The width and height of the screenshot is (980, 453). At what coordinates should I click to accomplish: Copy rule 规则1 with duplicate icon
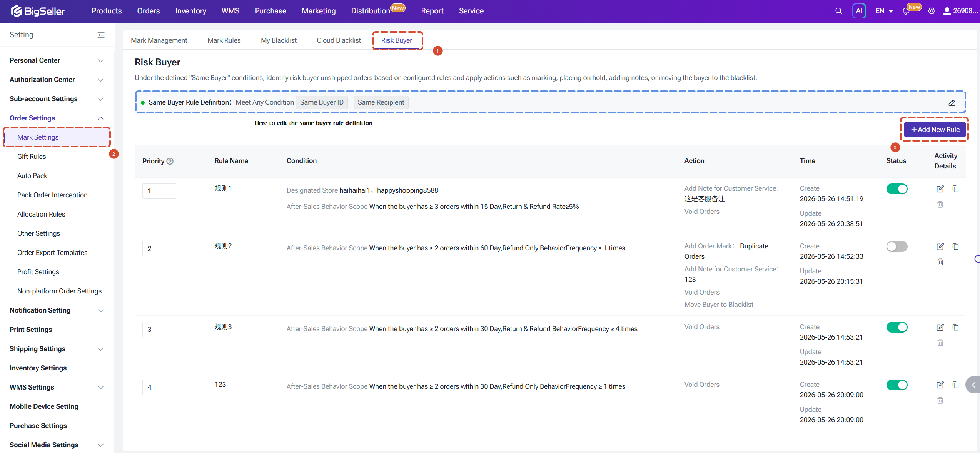click(x=955, y=189)
